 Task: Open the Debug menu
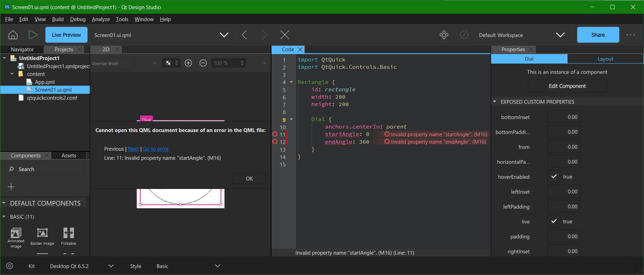tap(78, 19)
